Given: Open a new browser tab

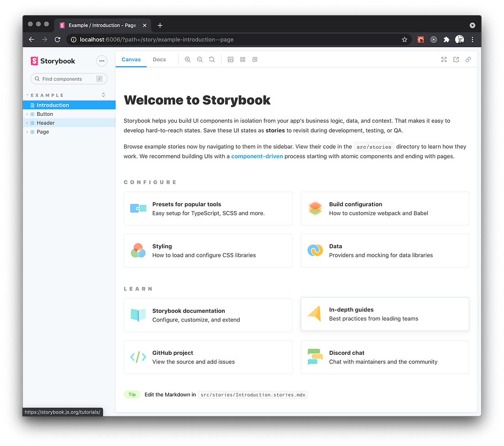Looking at the screenshot, I should pos(160,26).
